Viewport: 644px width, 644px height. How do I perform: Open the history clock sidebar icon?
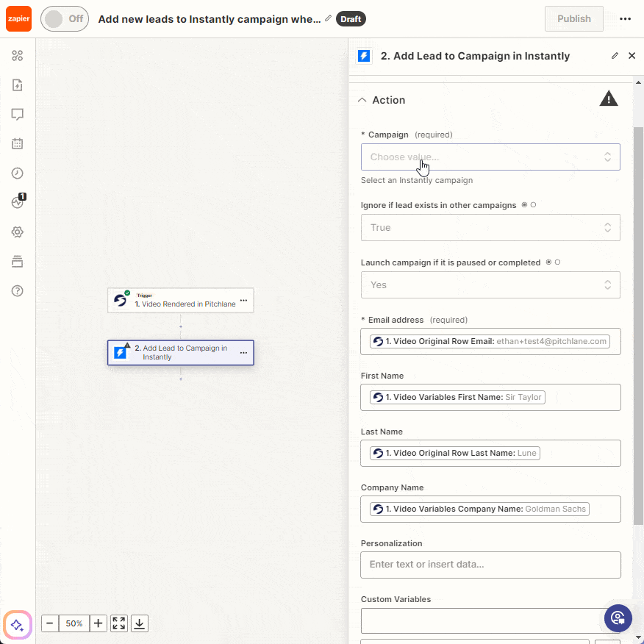pos(17,173)
